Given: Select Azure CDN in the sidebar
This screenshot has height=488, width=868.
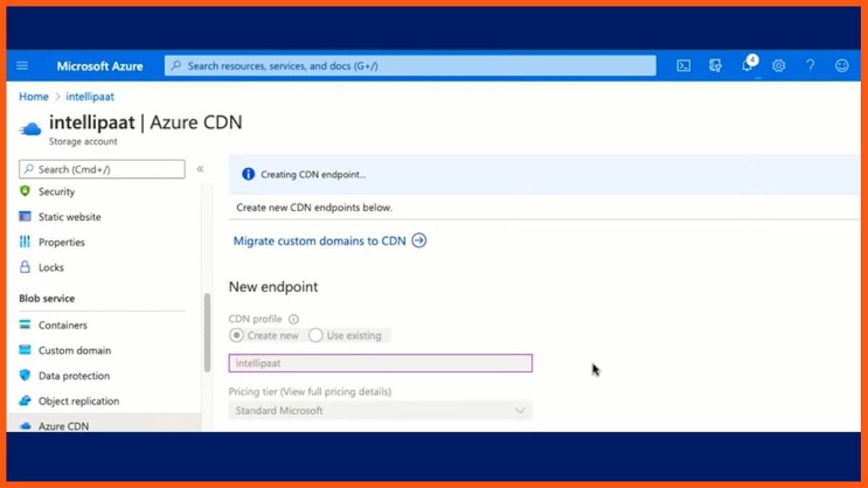Looking at the screenshot, I should pyautogui.click(x=64, y=427).
